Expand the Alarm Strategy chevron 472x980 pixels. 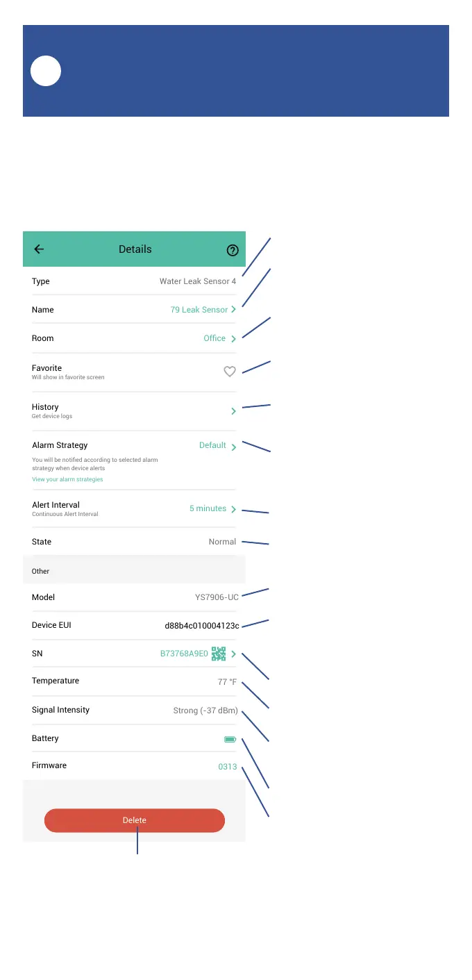[233, 447]
